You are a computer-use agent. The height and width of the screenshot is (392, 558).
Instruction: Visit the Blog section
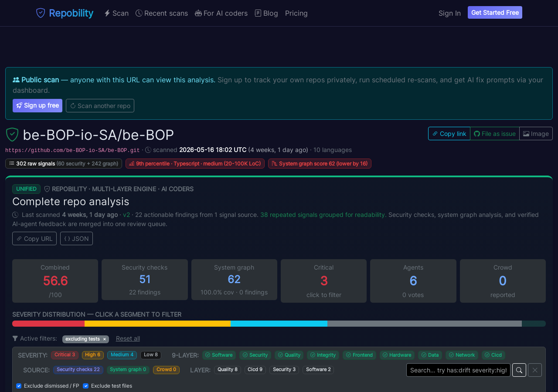pos(266,13)
